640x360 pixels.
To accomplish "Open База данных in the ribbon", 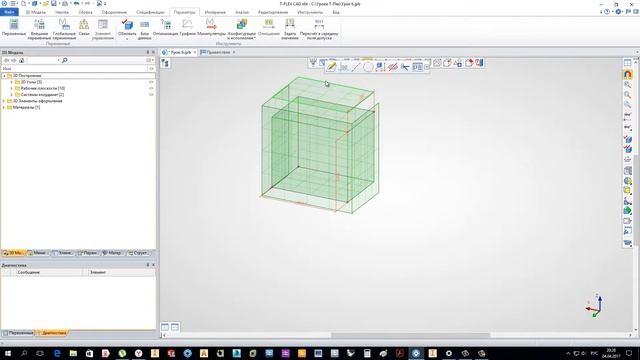I will (x=144, y=29).
